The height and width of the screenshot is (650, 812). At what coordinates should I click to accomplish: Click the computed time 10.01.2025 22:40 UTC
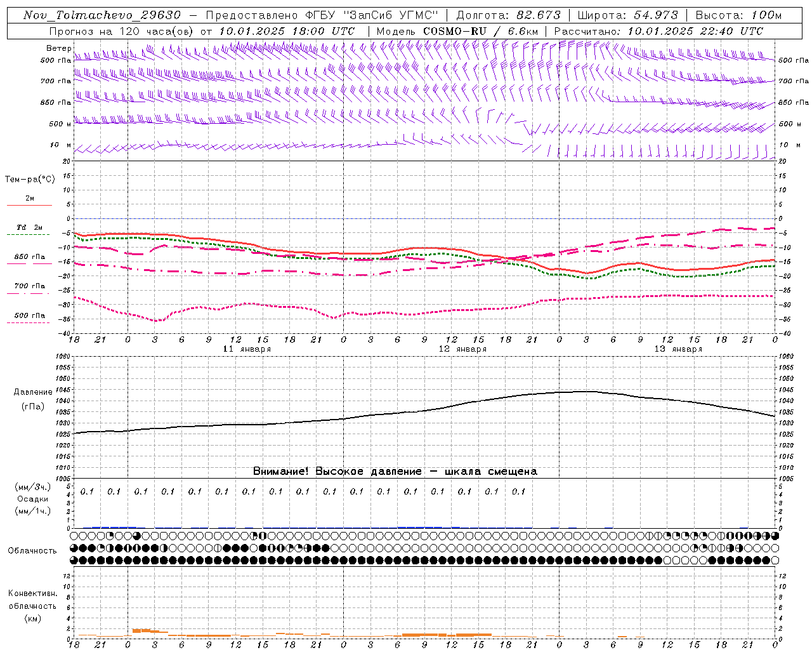tap(695, 31)
